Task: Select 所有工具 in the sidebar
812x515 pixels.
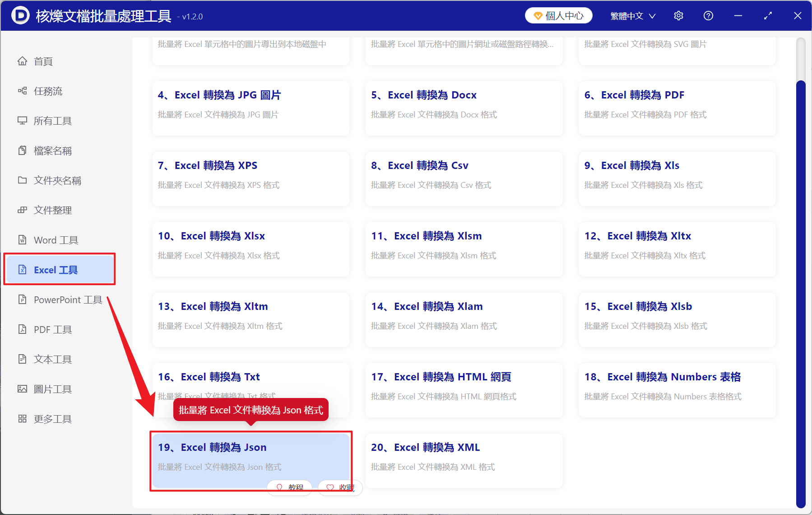Action: (x=59, y=121)
